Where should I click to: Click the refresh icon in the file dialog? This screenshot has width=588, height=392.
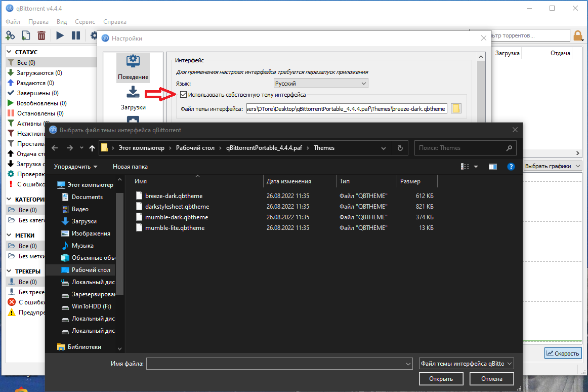[x=399, y=147]
